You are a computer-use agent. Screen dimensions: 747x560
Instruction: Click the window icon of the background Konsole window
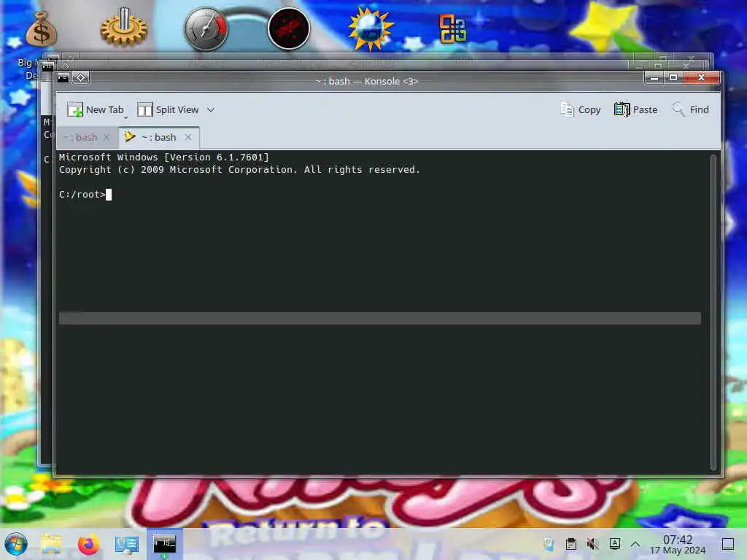(x=47, y=67)
